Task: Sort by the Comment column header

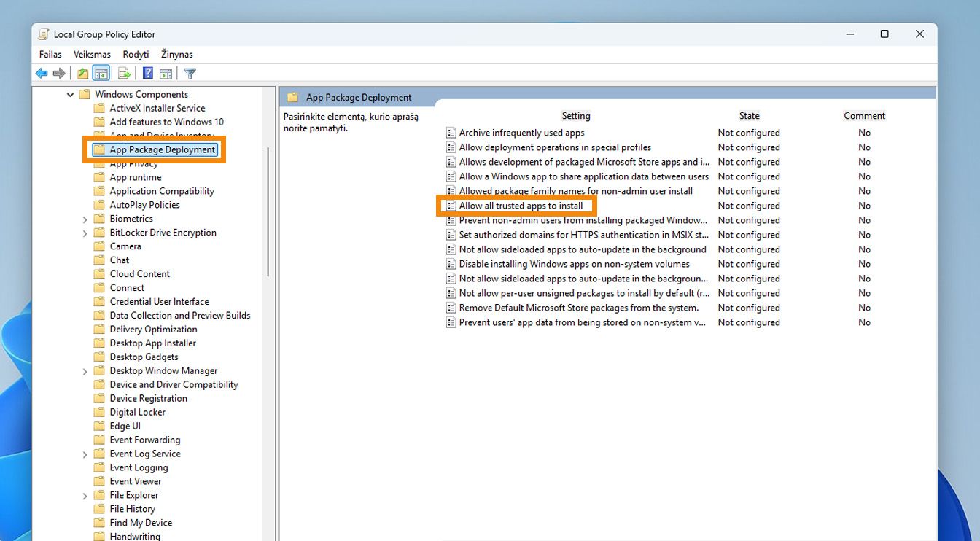Action: tap(864, 116)
